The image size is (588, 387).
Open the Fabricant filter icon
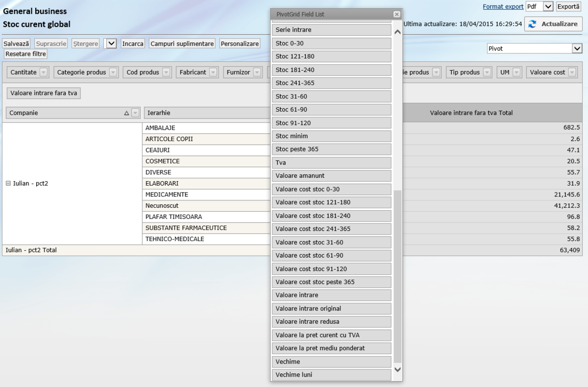click(213, 73)
